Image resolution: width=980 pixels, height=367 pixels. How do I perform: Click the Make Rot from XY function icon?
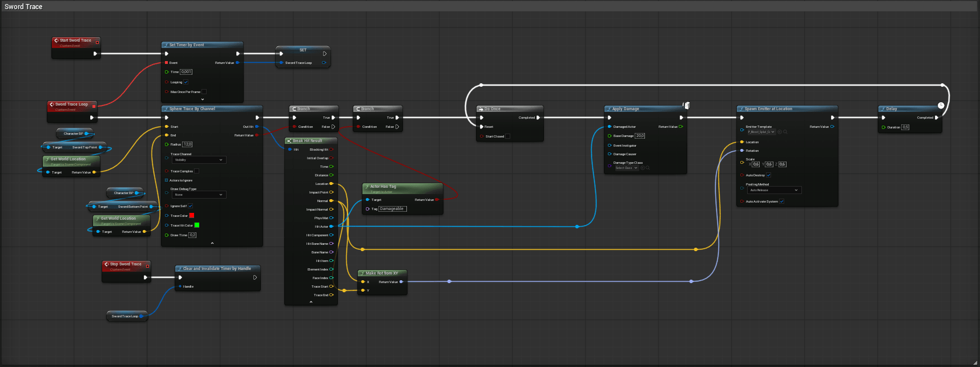pos(362,273)
